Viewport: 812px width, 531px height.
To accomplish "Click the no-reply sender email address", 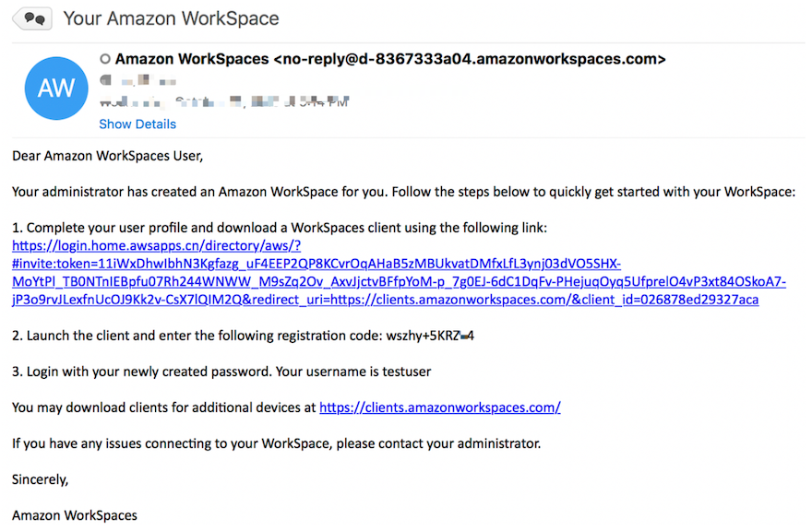I will point(470,59).
